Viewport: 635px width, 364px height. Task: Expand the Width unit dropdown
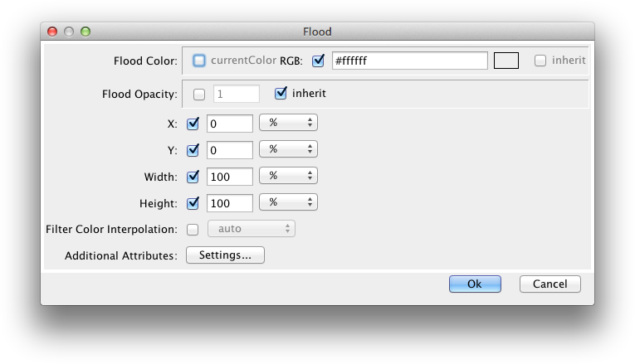[289, 177]
